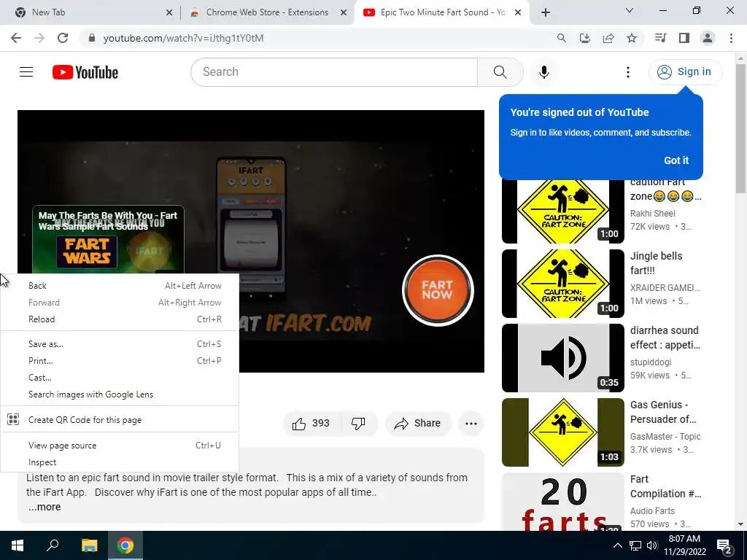Reload the page using refresh icon
The width and height of the screenshot is (747, 560).
[x=63, y=38]
